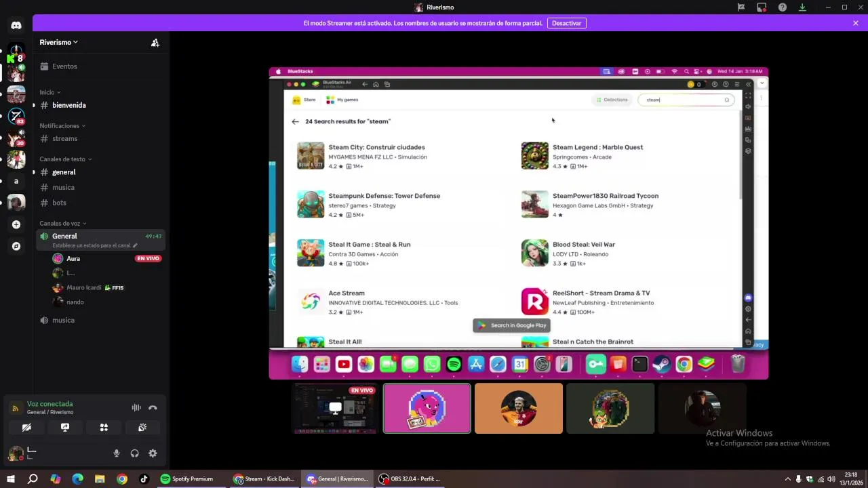Open the bots text channel

[x=100, y=203]
